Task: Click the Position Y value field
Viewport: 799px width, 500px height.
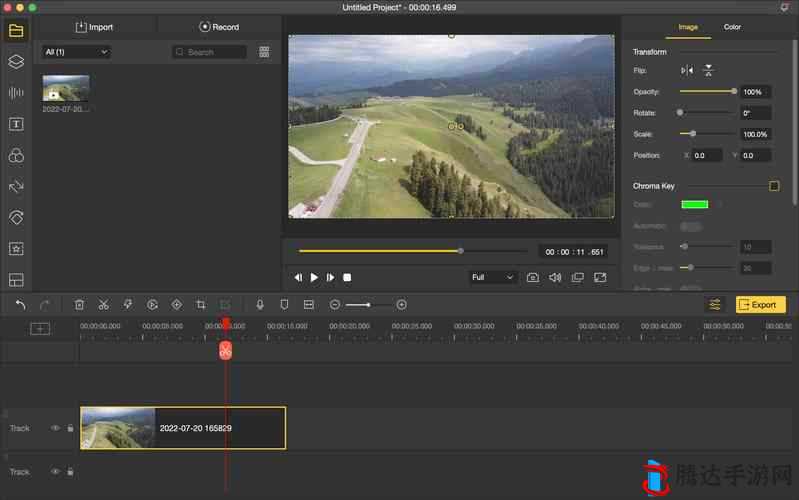Action: (755, 155)
